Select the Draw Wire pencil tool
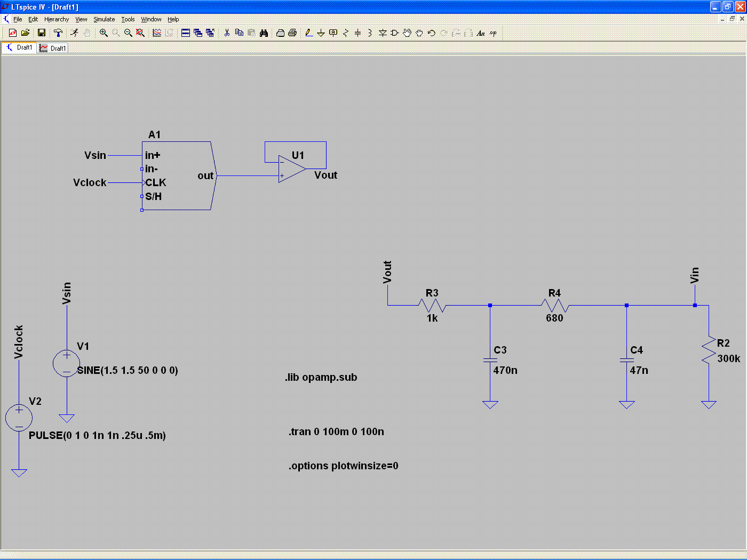The image size is (747, 560). (308, 33)
